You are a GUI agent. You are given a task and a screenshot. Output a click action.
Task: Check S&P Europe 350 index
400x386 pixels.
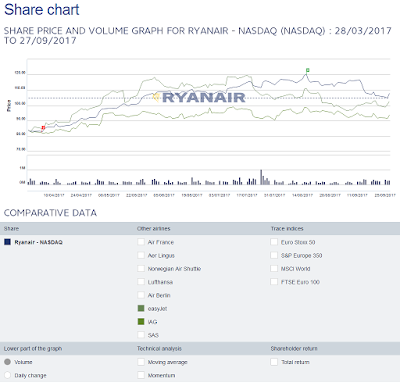[274, 255]
